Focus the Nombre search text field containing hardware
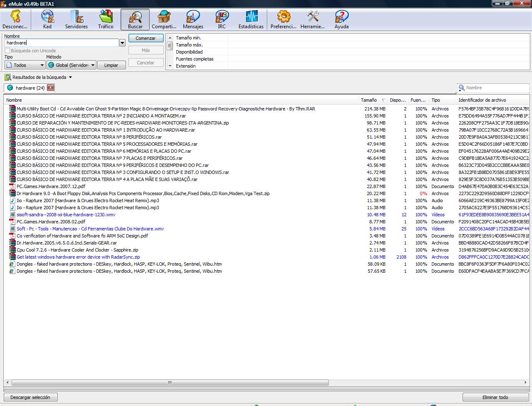 click(62, 43)
